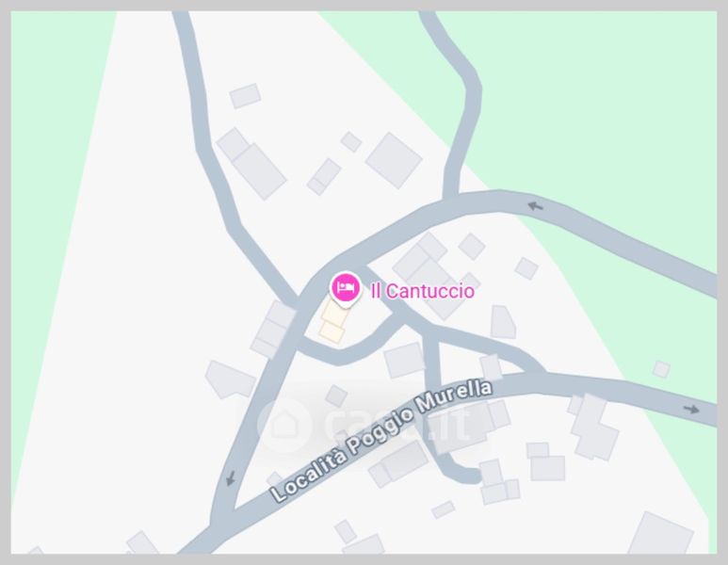
Task: Click the right-pointing direction arrow at right edge
Action: pos(691,409)
